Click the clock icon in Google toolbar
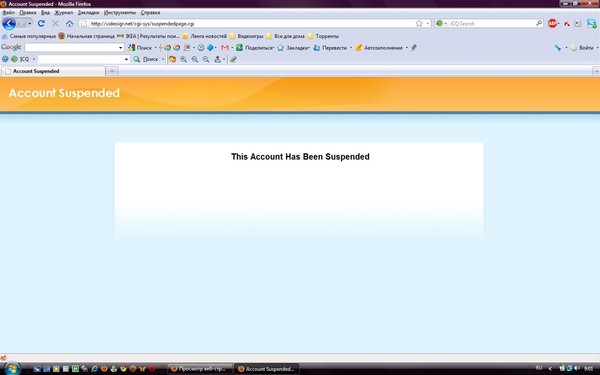This screenshot has width=600, height=375. pos(201,48)
